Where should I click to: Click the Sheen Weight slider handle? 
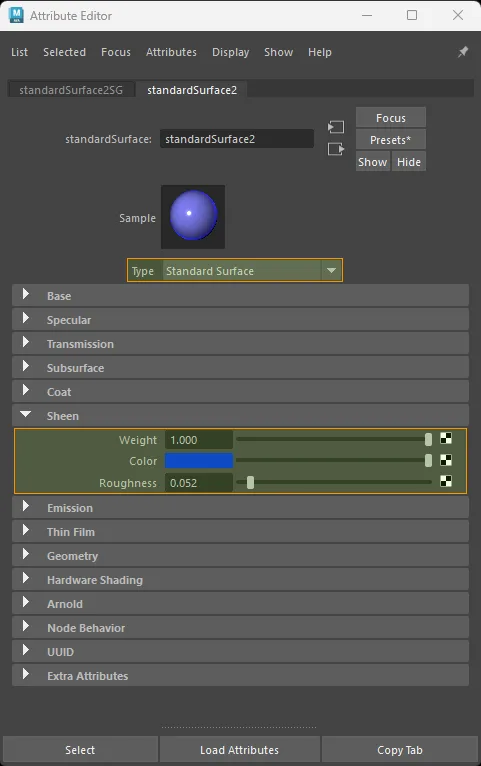click(x=428, y=439)
